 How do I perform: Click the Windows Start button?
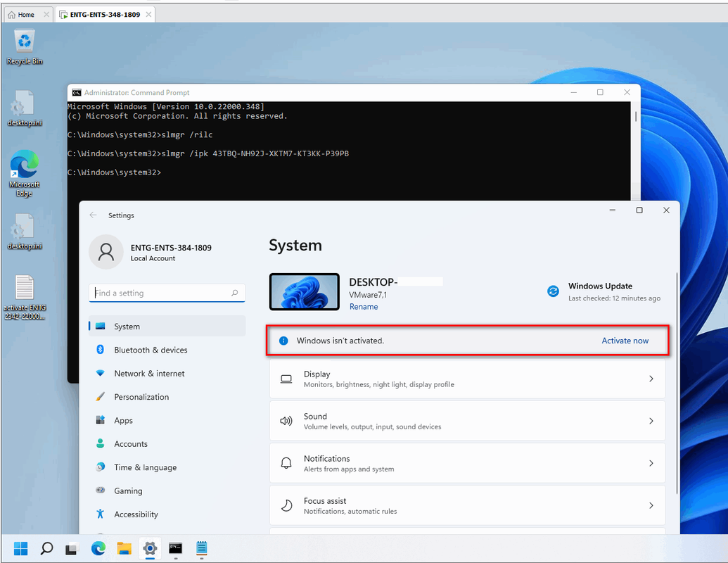tap(20, 549)
